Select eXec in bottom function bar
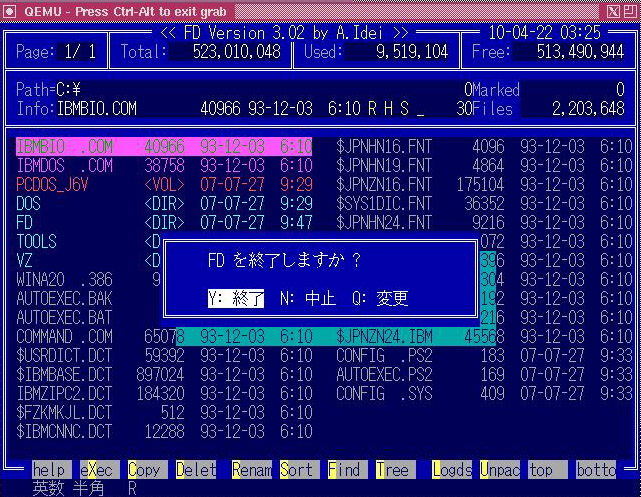Screen dimensions: 641x497 (x=100, y=470)
